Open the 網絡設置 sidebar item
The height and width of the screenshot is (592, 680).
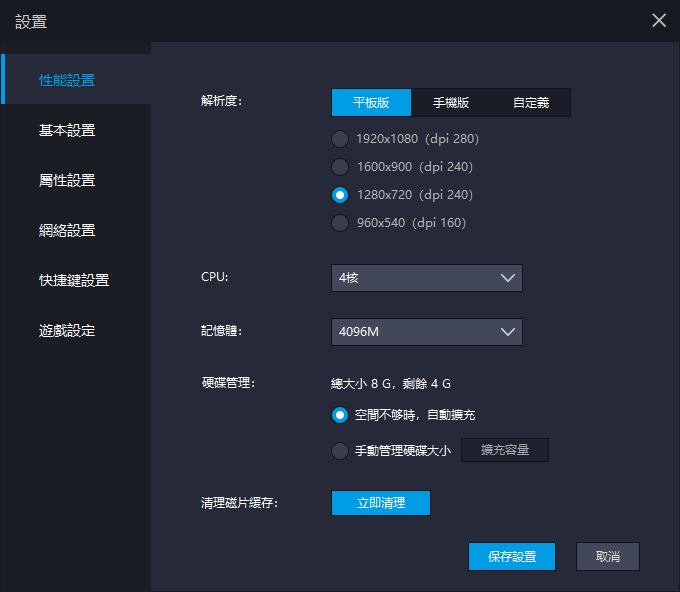click(67, 230)
